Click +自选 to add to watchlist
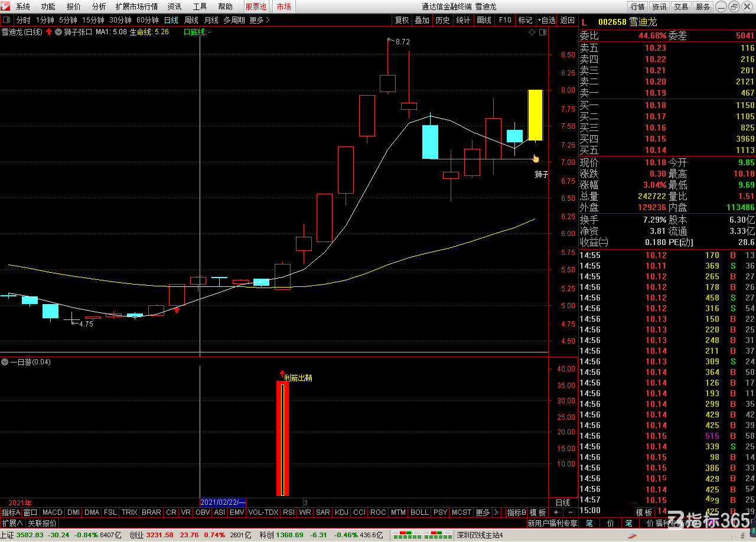 click(x=546, y=20)
